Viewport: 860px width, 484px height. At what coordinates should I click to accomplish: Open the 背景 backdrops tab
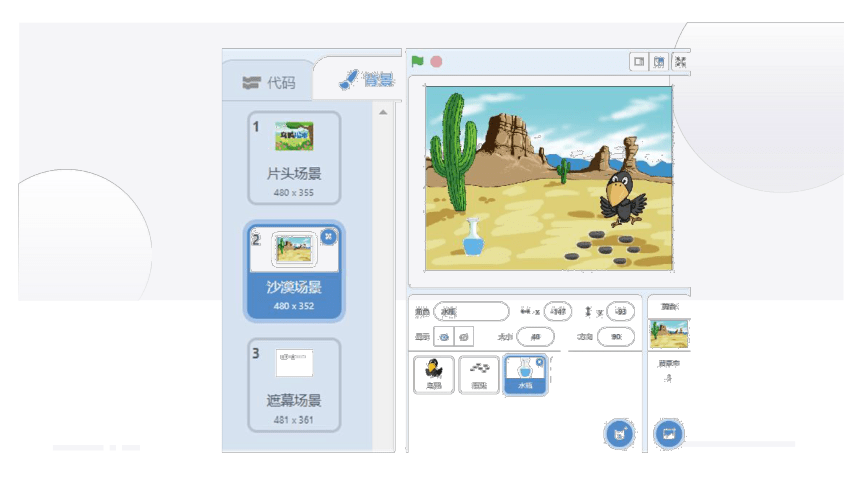(366, 80)
